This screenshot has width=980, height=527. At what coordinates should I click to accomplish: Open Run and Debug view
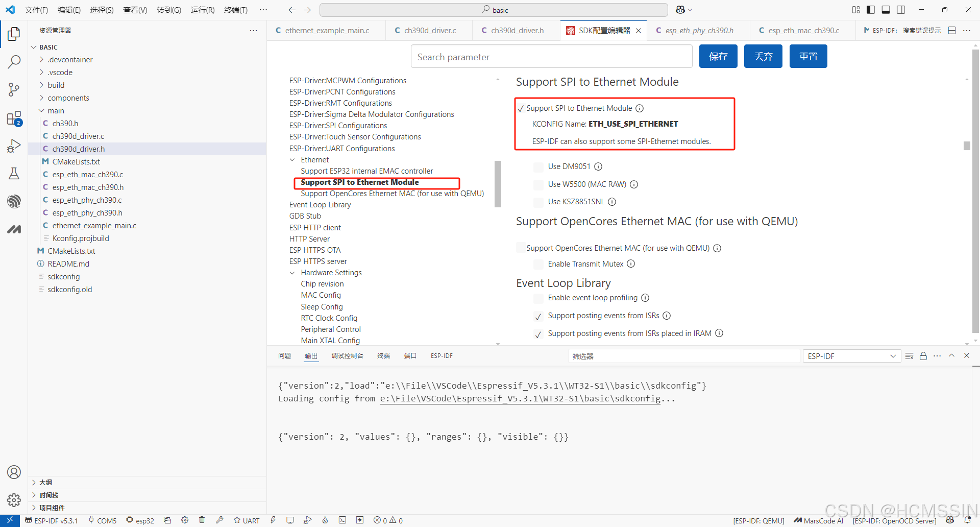coord(14,146)
